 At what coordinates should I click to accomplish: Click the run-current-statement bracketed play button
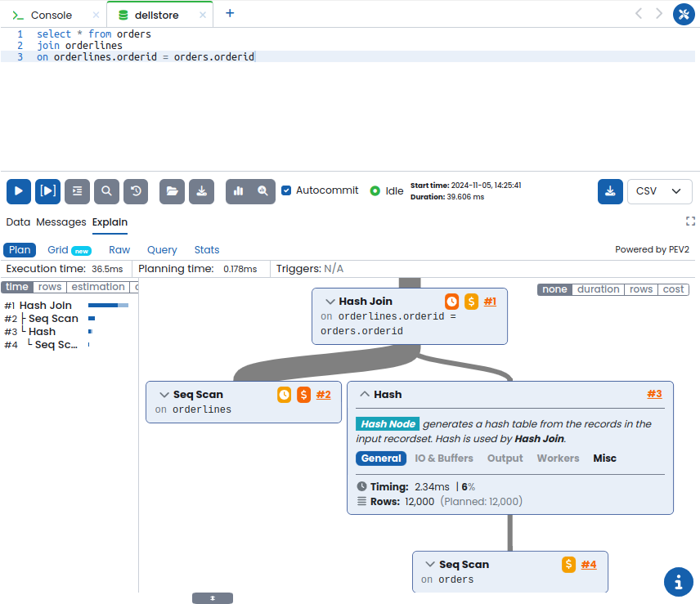(x=47, y=191)
